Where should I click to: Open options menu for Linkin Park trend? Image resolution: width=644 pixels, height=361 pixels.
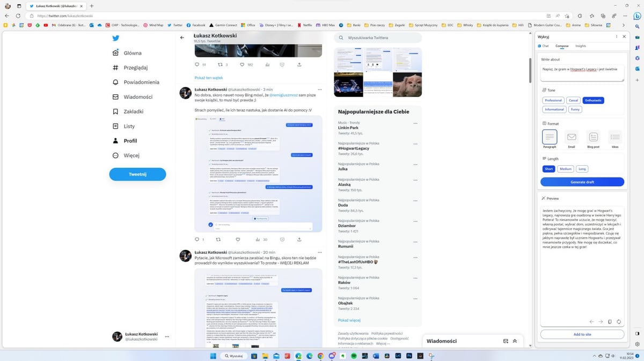(x=415, y=124)
